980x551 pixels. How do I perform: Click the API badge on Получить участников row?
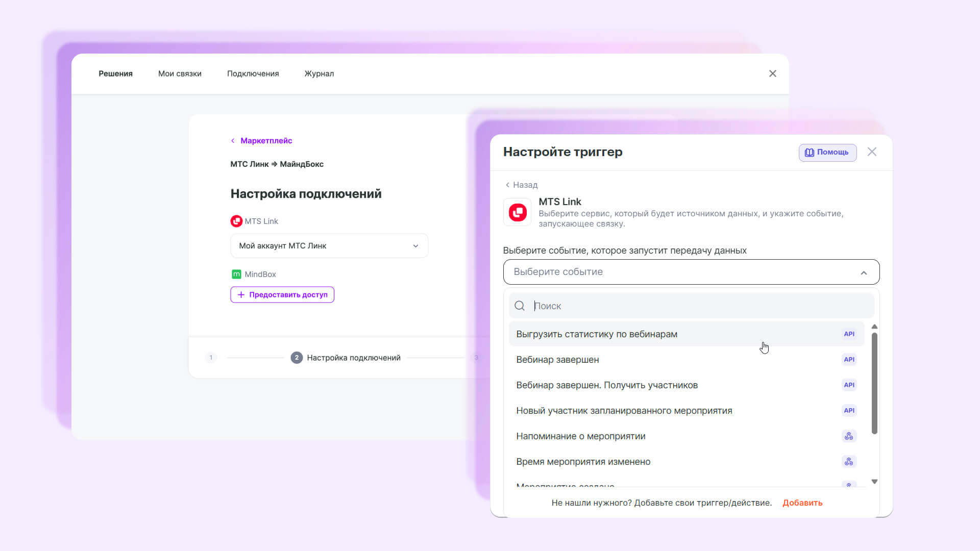tap(849, 385)
